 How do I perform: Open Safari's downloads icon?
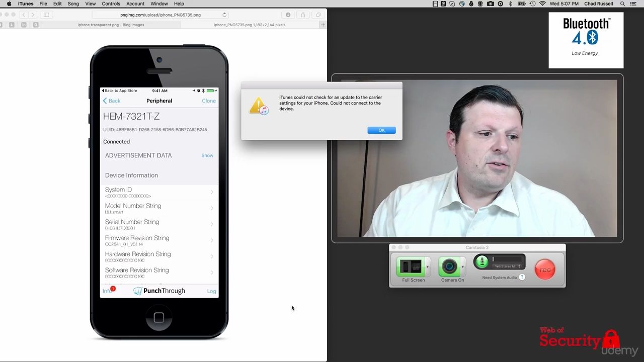pos(288,15)
